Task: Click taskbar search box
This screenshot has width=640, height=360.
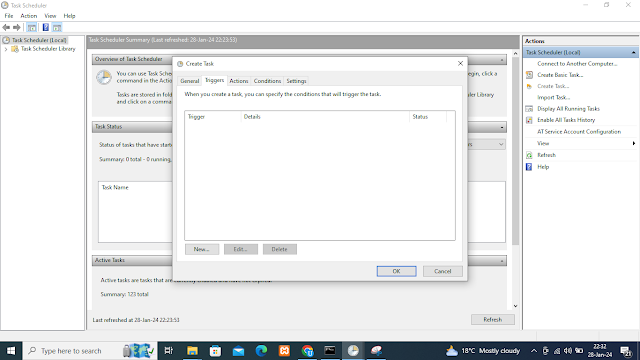Action: (x=90, y=351)
